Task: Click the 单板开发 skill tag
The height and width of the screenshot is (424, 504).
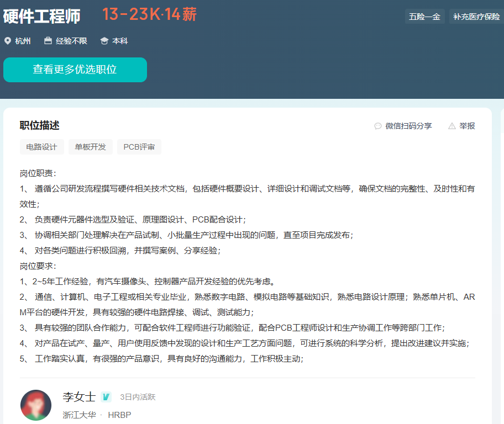Action: point(91,147)
